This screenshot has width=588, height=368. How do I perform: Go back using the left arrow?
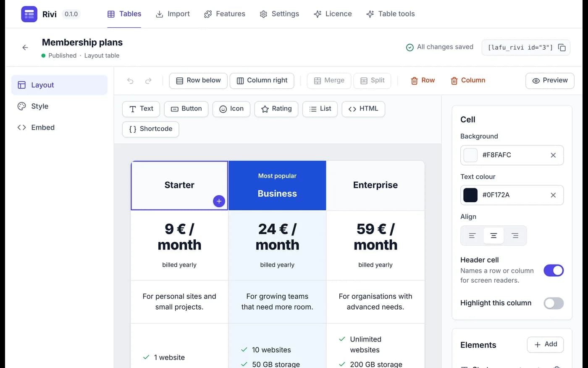pos(25,48)
